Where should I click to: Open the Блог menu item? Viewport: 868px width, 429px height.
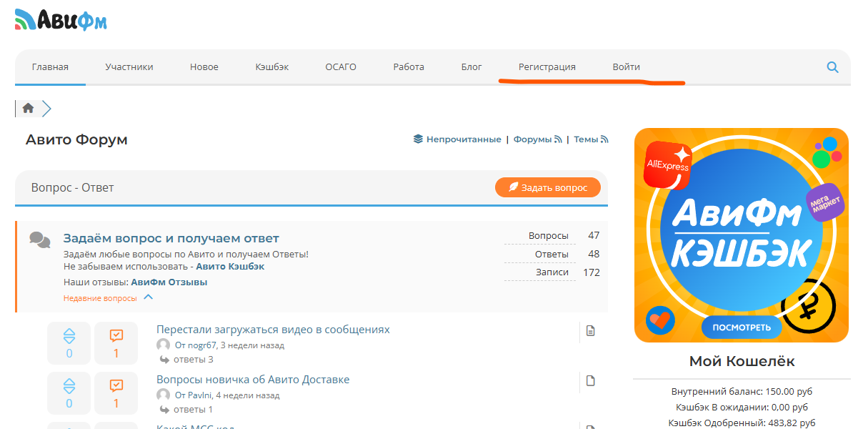(472, 67)
